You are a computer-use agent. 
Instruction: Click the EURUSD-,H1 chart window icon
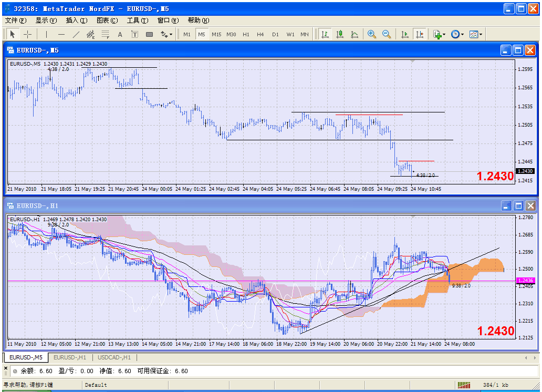click(x=11, y=206)
